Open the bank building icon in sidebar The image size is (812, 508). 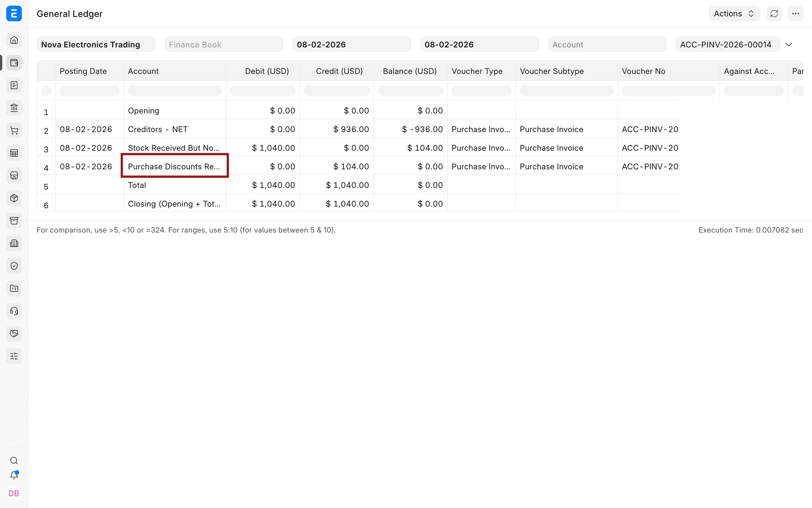(14, 108)
